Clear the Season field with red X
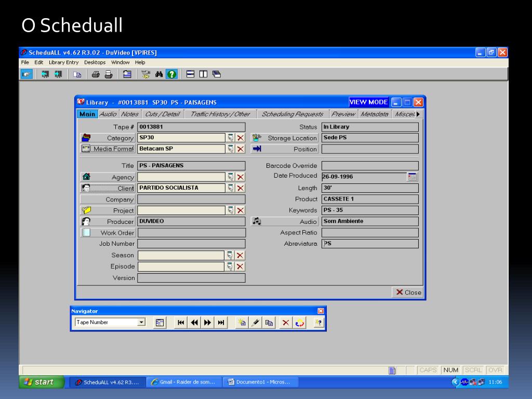Image resolution: width=532 pixels, height=399 pixels. point(240,256)
